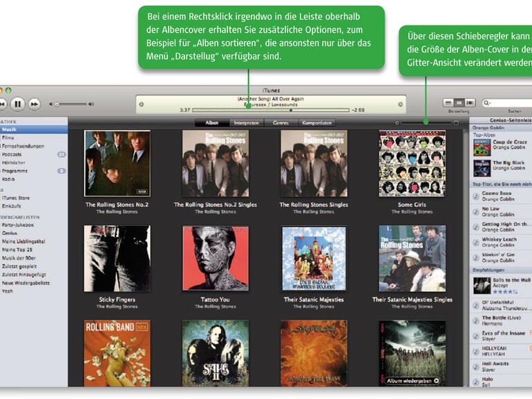Open Musik der 90er playlist
The height and width of the screenshot is (399, 532).
pyautogui.click(x=34, y=258)
